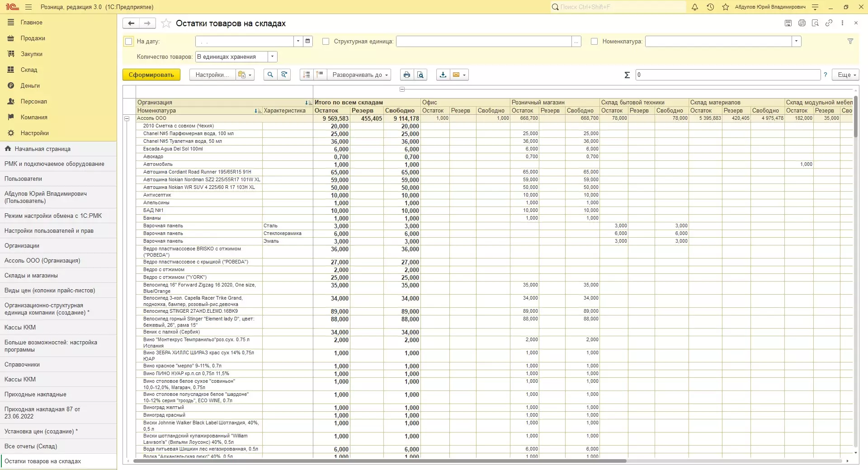This screenshot has height=470, width=868.
Task: Tick the 'Структурная единица' checkbox
Action: click(325, 42)
